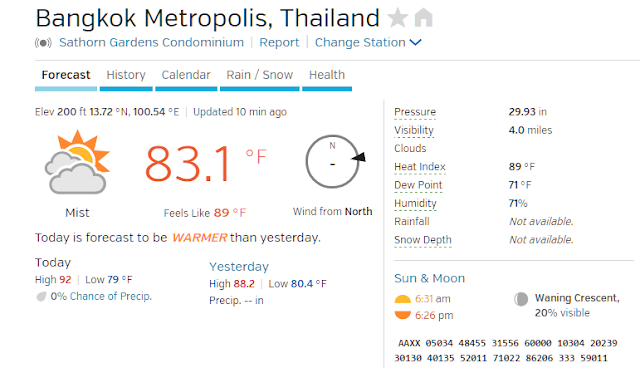Click the raindrop icon by chance of precip
Viewport: 640px width, 368px height.
41,297
